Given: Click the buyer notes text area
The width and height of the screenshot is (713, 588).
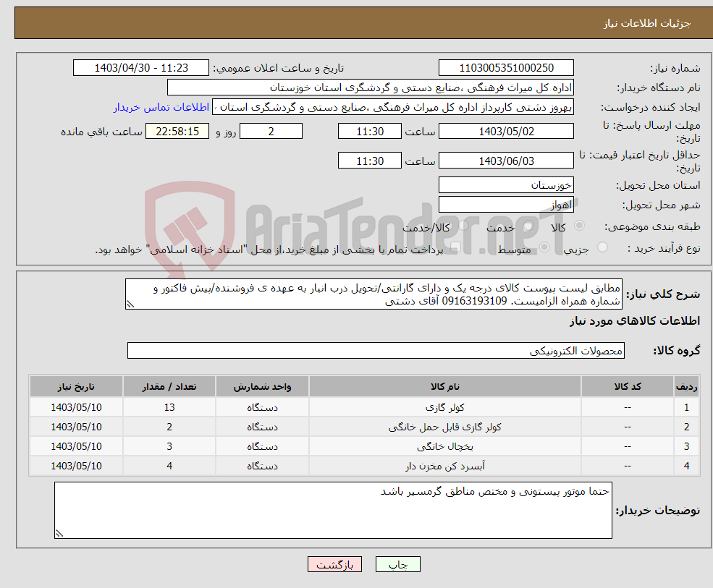Looking at the screenshot, I should tap(333, 511).
